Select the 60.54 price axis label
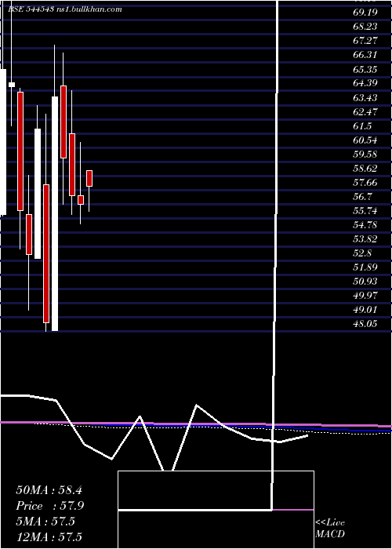Screen dimensions: 392x549 tap(365, 140)
